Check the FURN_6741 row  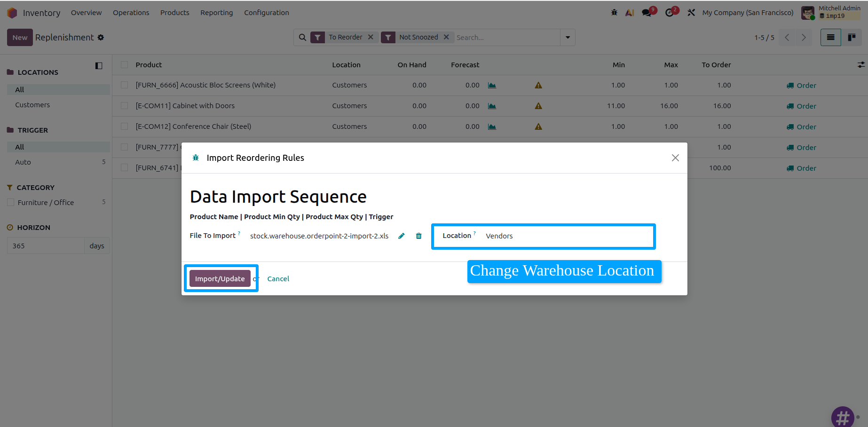tap(124, 167)
